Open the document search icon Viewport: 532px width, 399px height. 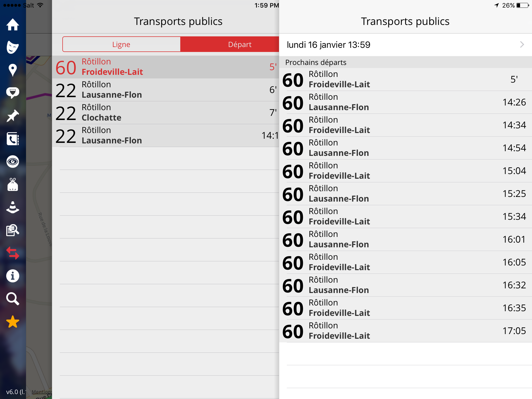(12, 230)
